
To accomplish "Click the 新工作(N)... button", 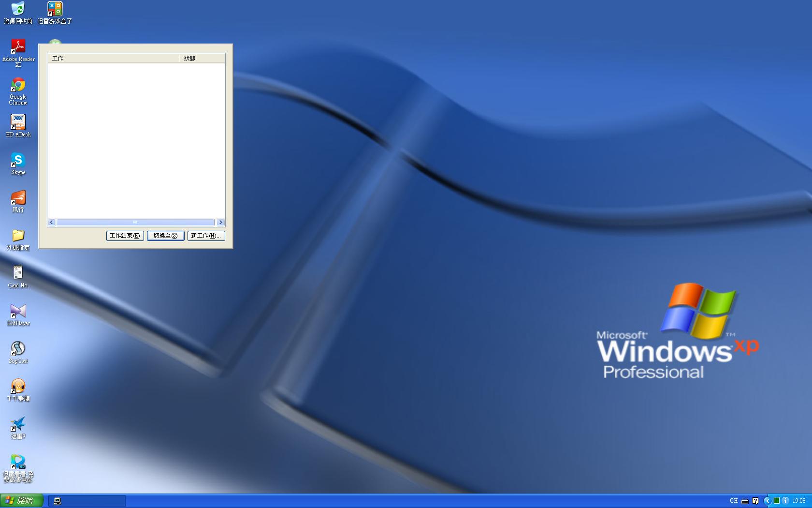I will [206, 236].
